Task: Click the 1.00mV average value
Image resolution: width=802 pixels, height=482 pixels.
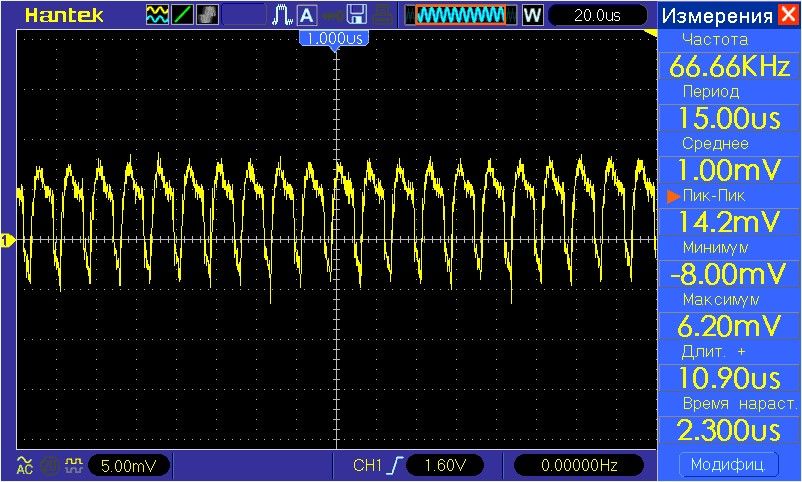Action: [729, 170]
